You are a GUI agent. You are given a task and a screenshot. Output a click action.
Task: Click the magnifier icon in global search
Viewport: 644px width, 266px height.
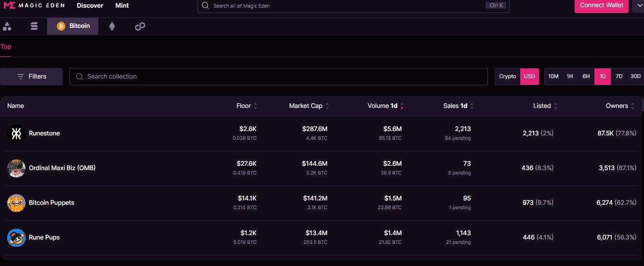(206, 6)
